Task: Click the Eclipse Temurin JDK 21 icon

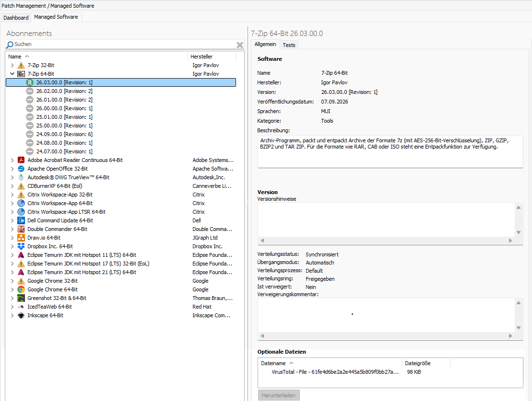Action: coord(21,272)
